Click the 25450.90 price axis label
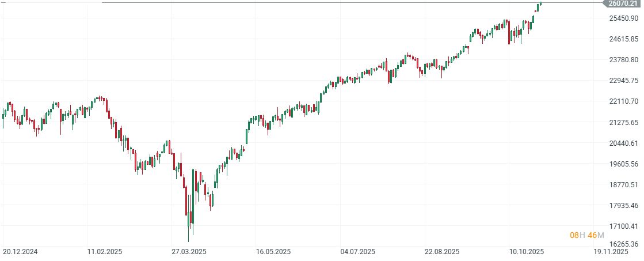Screen dimensions: 644x261 pos(624,18)
